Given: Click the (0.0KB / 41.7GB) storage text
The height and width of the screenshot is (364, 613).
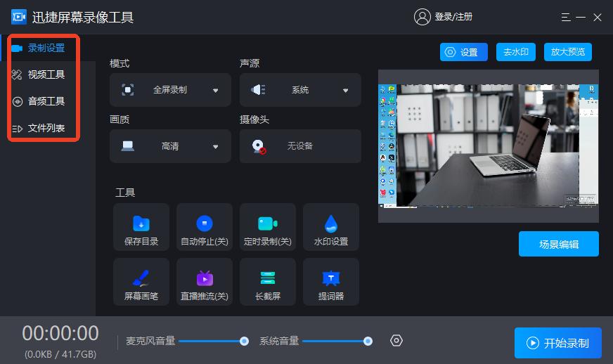Looking at the screenshot, I should pyautogui.click(x=60, y=354).
